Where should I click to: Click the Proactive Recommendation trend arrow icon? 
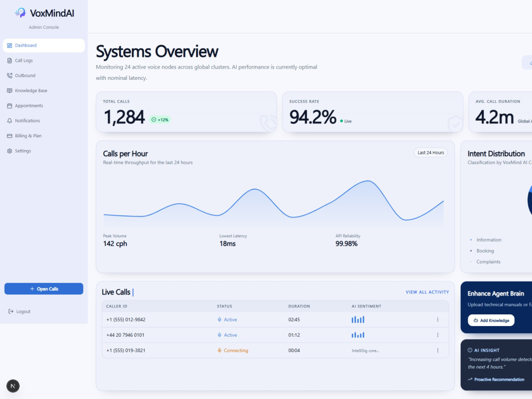click(470, 379)
